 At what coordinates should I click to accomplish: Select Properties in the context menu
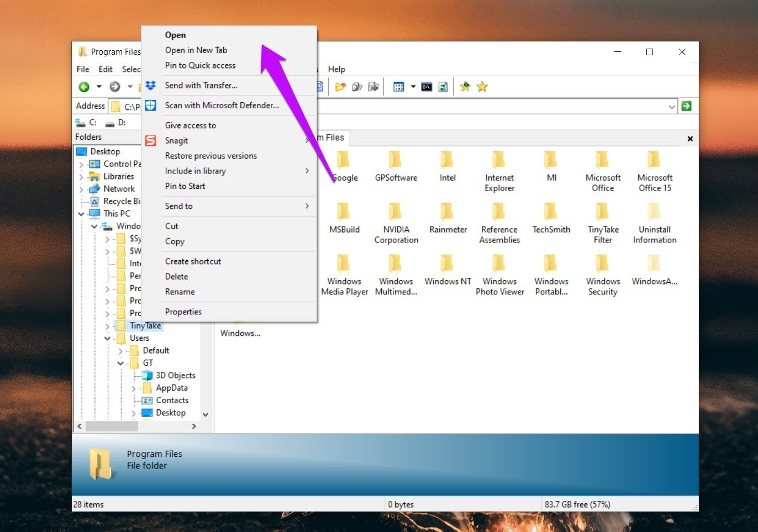tap(183, 312)
